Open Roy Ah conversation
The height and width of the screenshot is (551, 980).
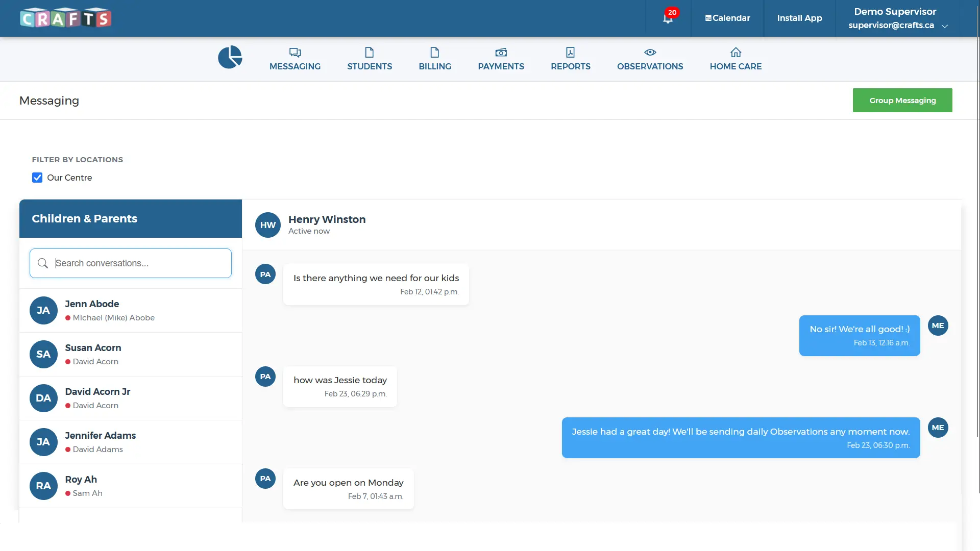(x=131, y=486)
